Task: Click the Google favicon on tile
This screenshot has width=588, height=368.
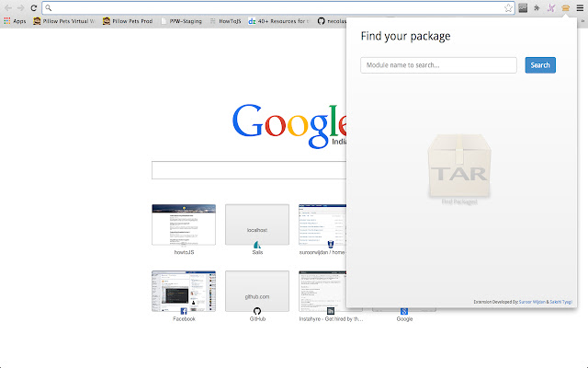Action: coord(404,311)
